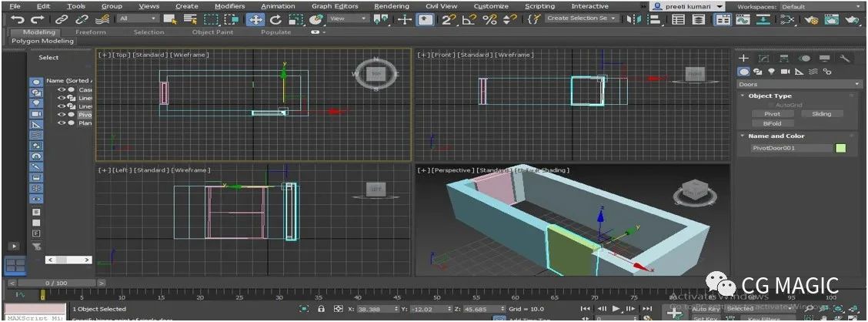Open the Hierarchy panel tab icon
Screen dimensions: 868x322
coord(784,59)
